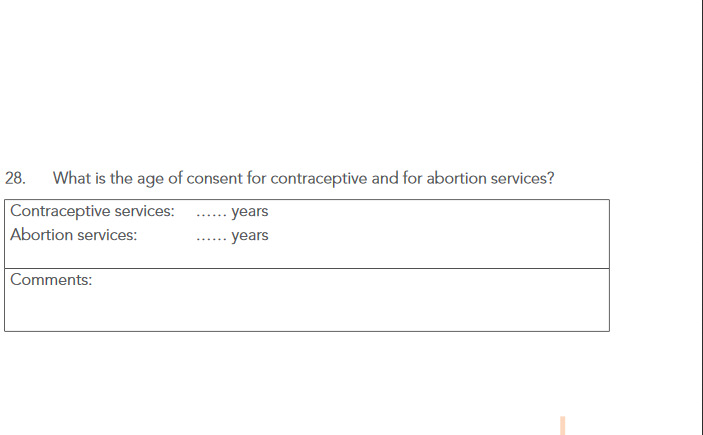The width and height of the screenshot is (703, 435).
Task: Click the dotted blank for Abortion services years
Action: (x=211, y=237)
